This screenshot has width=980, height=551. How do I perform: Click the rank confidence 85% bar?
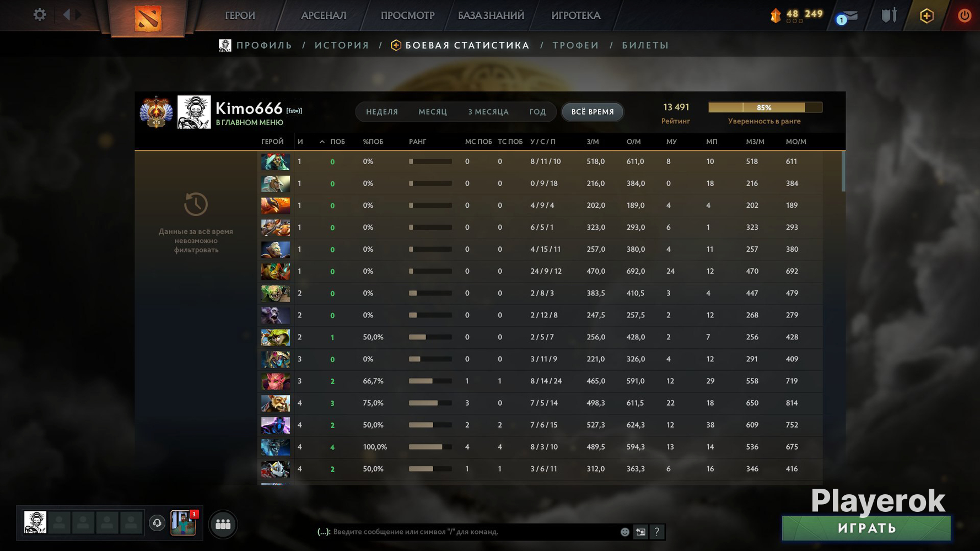[764, 107]
